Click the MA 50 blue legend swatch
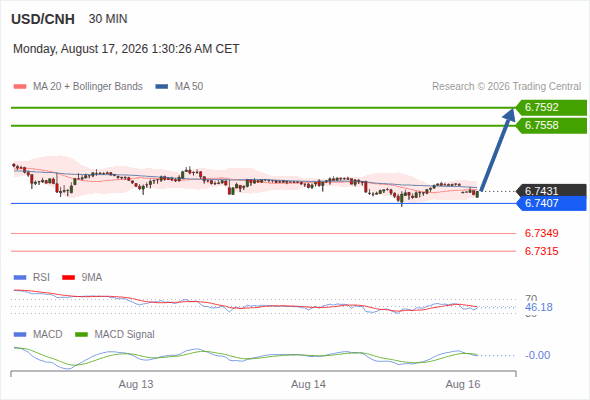Viewport: 590px width, 400px height. click(x=162, y=87)
